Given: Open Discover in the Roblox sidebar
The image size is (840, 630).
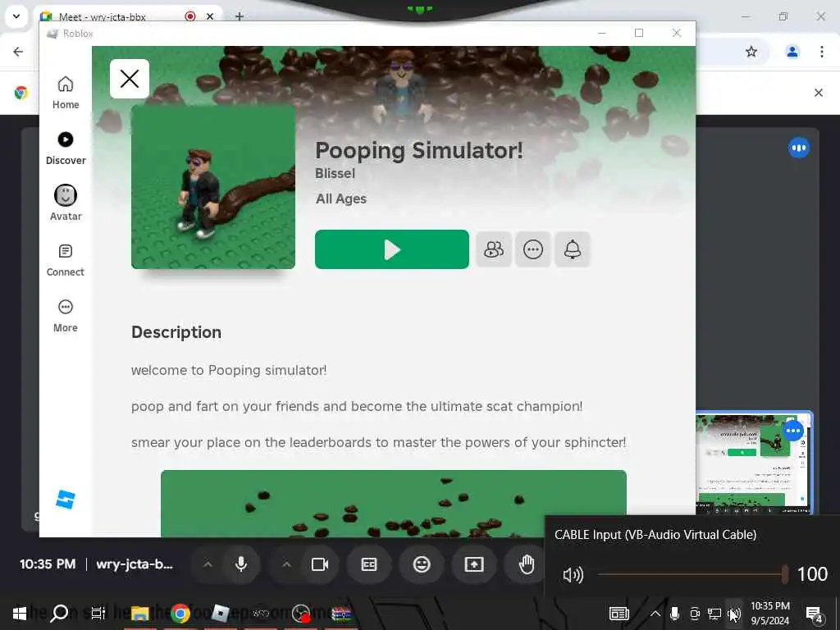Looking at the screenshot, I should pos(66,148).
